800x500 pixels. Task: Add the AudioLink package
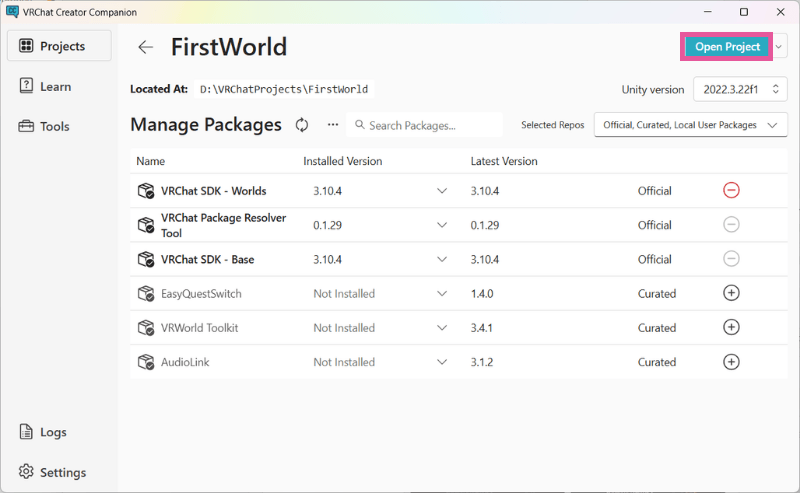(x=731, y=362)
